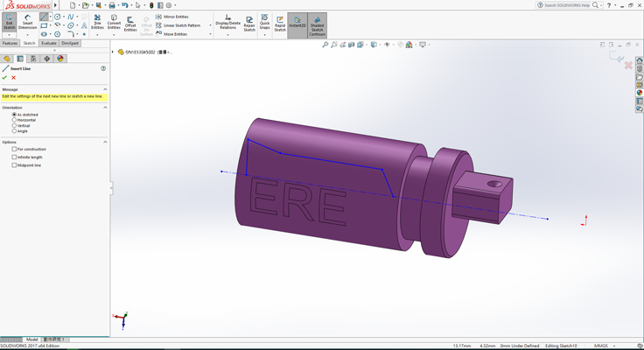This screenshot has height=350, width=644.
Task: Click the Repair Sketch tool
Action: [x=249, y=24]
